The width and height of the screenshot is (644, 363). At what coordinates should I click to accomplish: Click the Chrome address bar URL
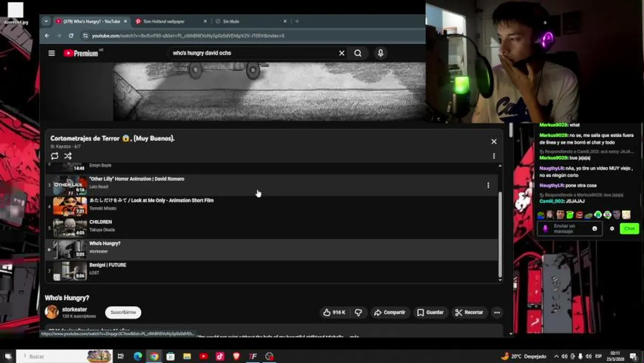tap(188, 36)
